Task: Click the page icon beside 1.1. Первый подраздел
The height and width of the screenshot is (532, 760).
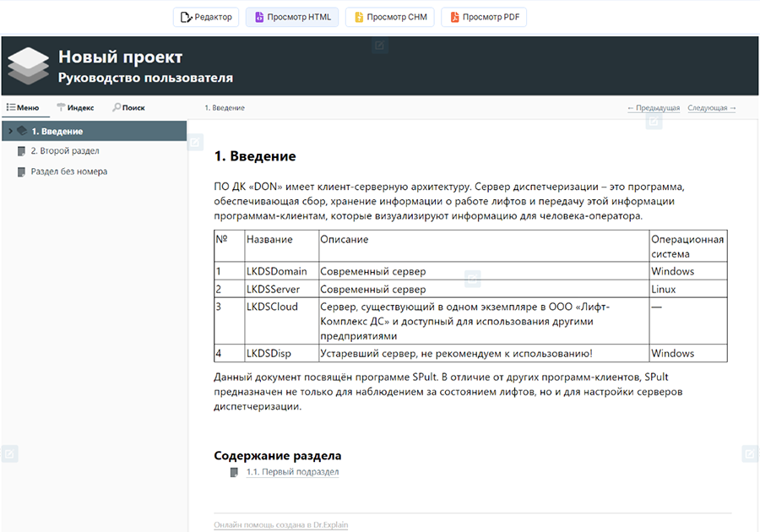Action: click(x=234, y=472)
